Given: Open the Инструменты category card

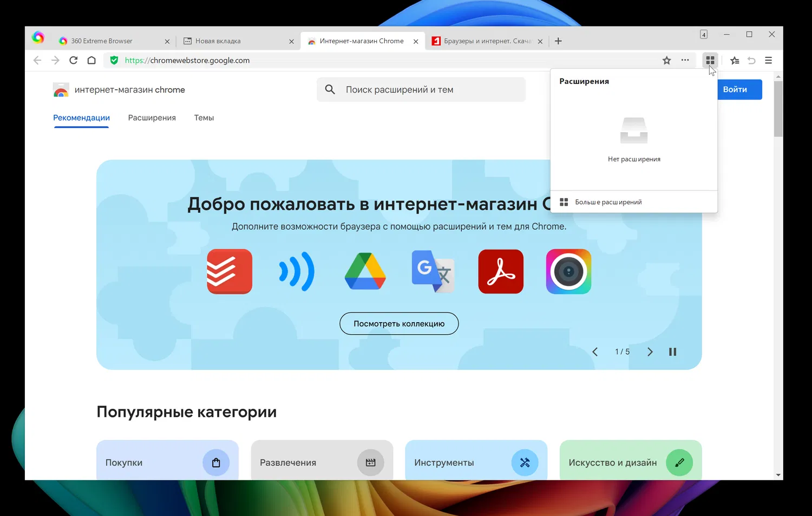Looking at the screenshot, I should tap(476, 460).
